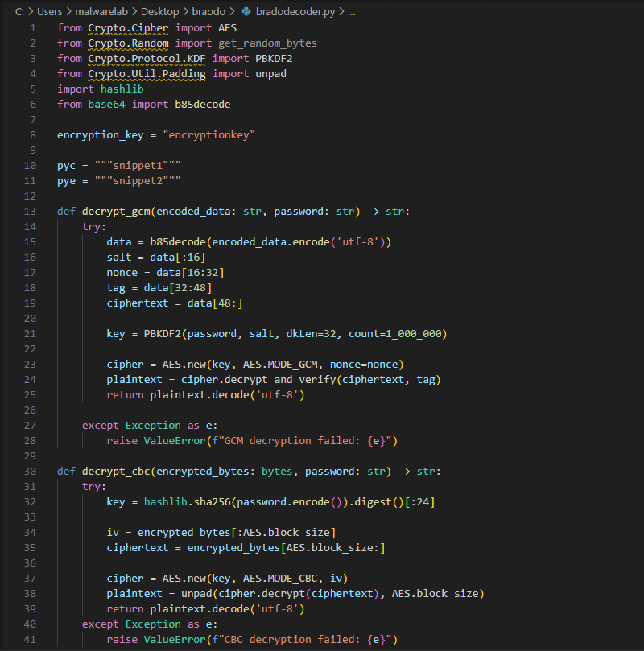
Task: Click the Python file icon in breadcrumb
Action: coord(246,13)
